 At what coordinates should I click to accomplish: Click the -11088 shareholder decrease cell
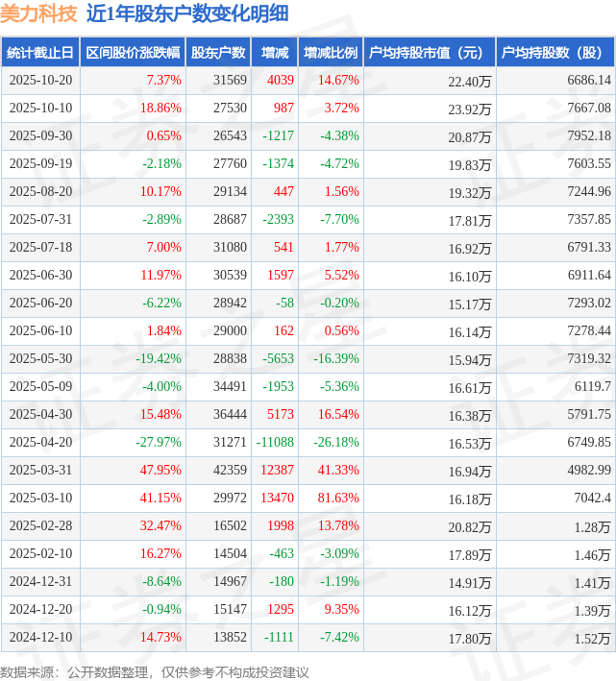pyautogui.click(x=275, y=443)
